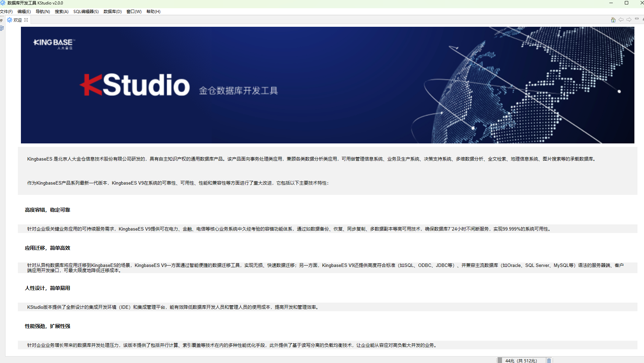This screenshot has width=644, height=363.
Task: Maximize the KStudio application window
Action: [627, 3]
